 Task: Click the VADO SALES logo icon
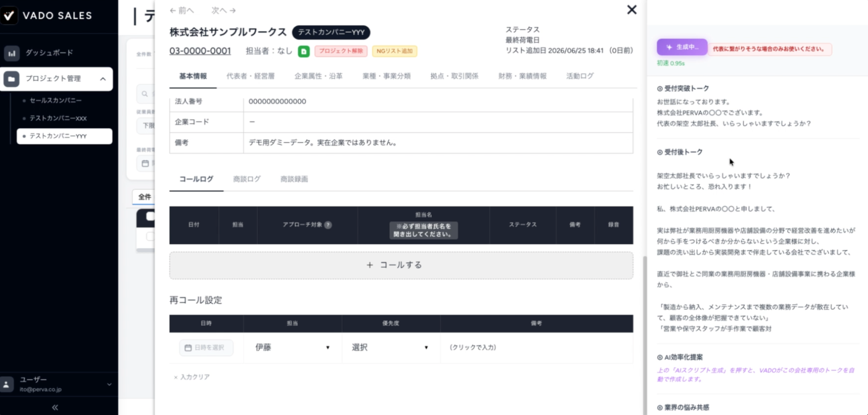(8, 15)
